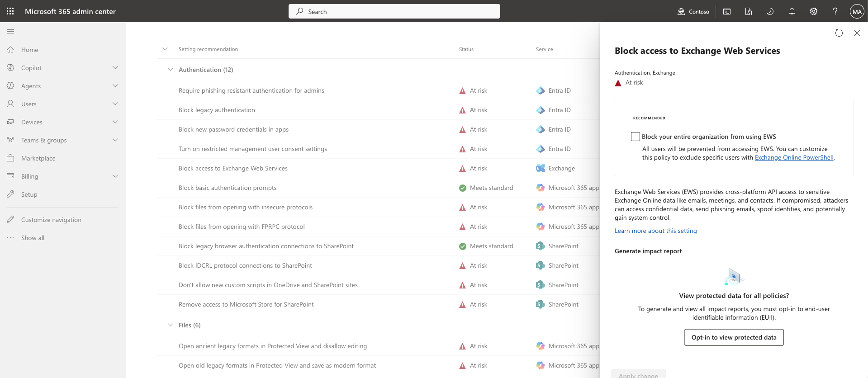Open Cloud Shell icon in header
The image size is (868, 378).
pos(727,11)
